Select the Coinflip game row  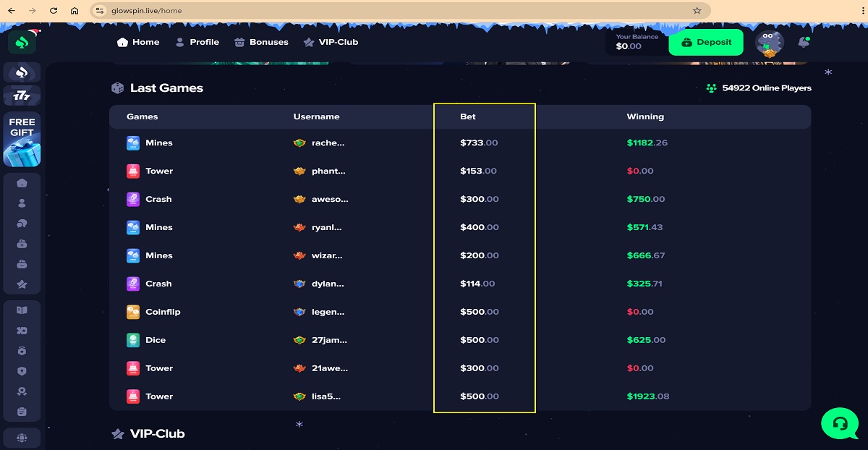point(162,312)
